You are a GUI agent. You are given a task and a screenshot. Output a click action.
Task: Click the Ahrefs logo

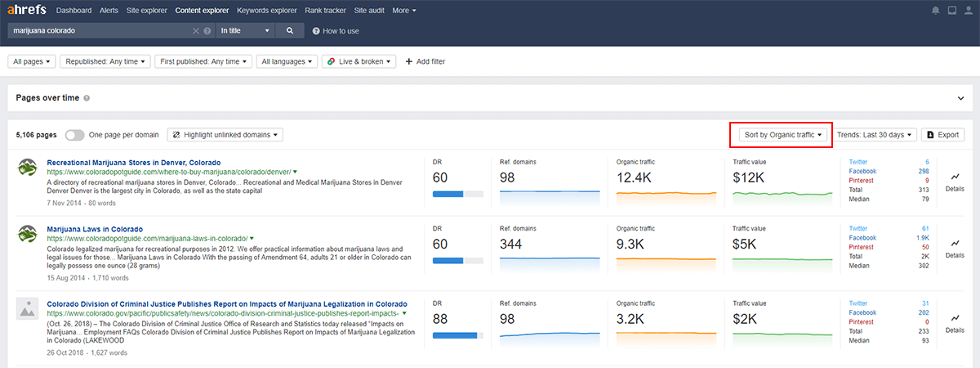point(28,11)
